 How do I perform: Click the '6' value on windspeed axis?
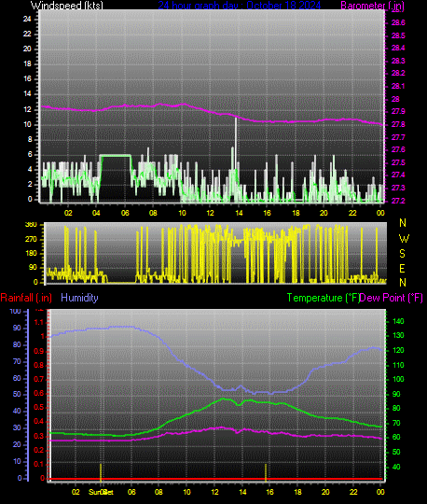(x=30, y=155)
